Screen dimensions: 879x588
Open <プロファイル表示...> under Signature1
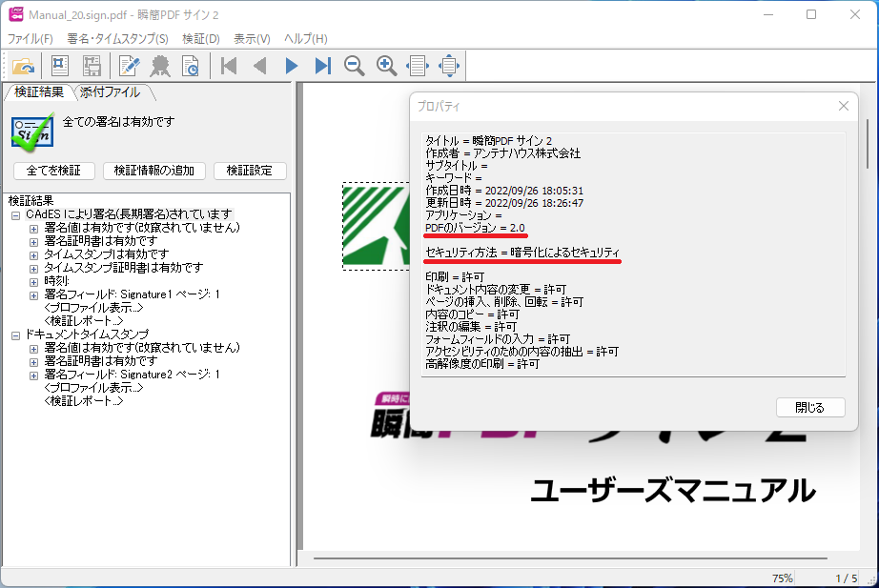(x=93, y=308)
